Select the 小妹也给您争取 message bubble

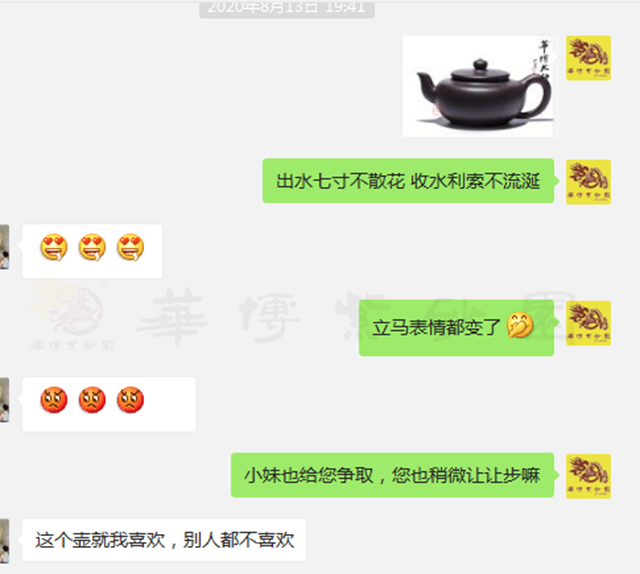(392, 475)
